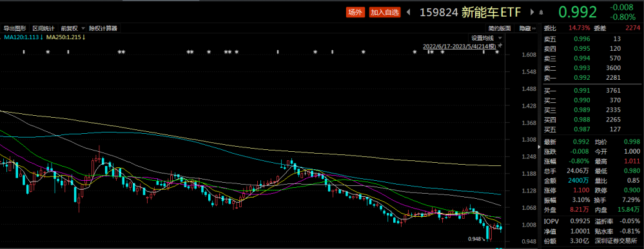
Task: Click 导出图形 export chart button
Action: [x=15, y=28]
